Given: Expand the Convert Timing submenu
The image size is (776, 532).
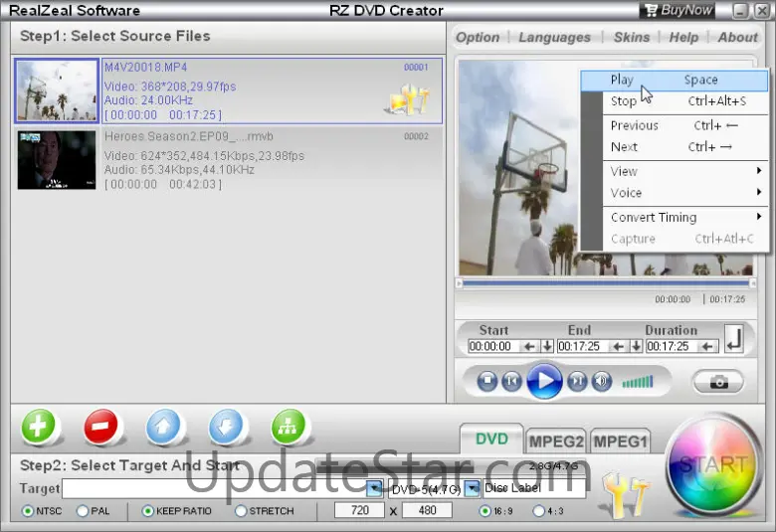Looking at the screenshot, I should pyautogui.click(x=684, y=218).
